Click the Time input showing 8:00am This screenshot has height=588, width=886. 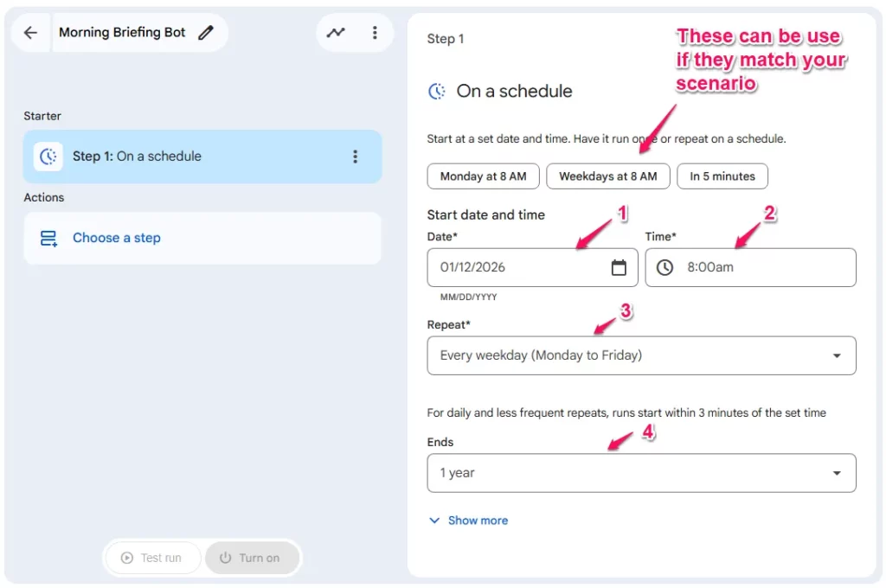pos(735,267)
